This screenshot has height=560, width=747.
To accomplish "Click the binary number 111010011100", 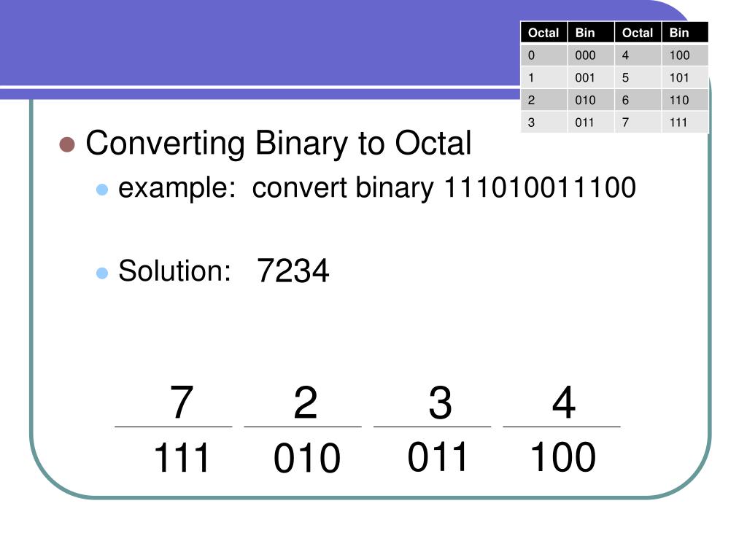I will (539, 187).
